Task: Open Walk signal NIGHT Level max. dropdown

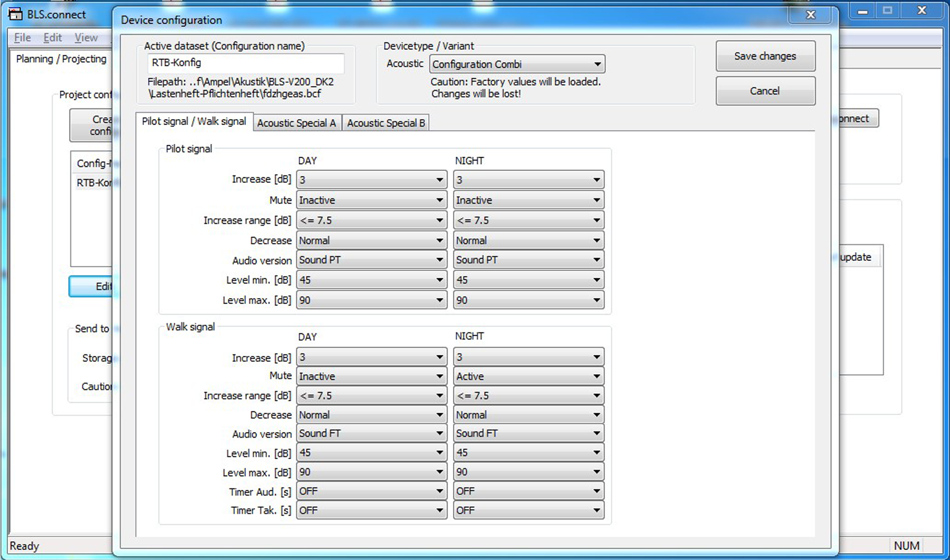Action: [529, 472]
